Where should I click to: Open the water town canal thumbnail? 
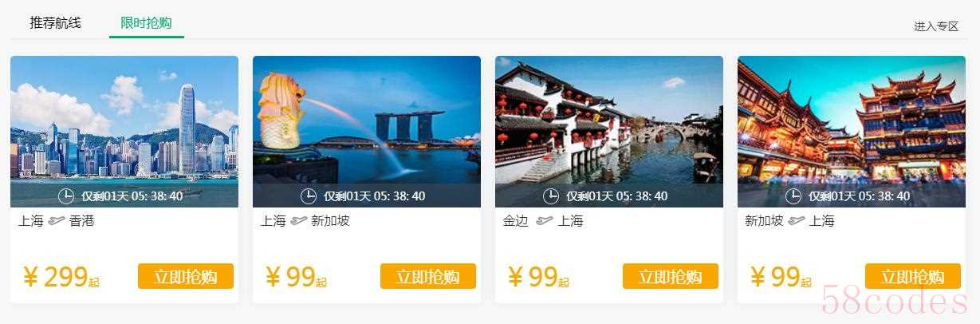pos(609,132)
